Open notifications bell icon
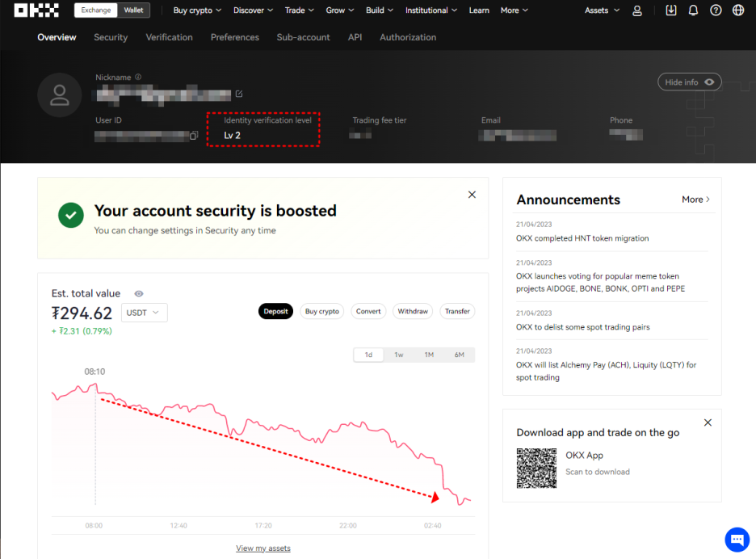Screen dimensions: 756x559 point(693,11)
